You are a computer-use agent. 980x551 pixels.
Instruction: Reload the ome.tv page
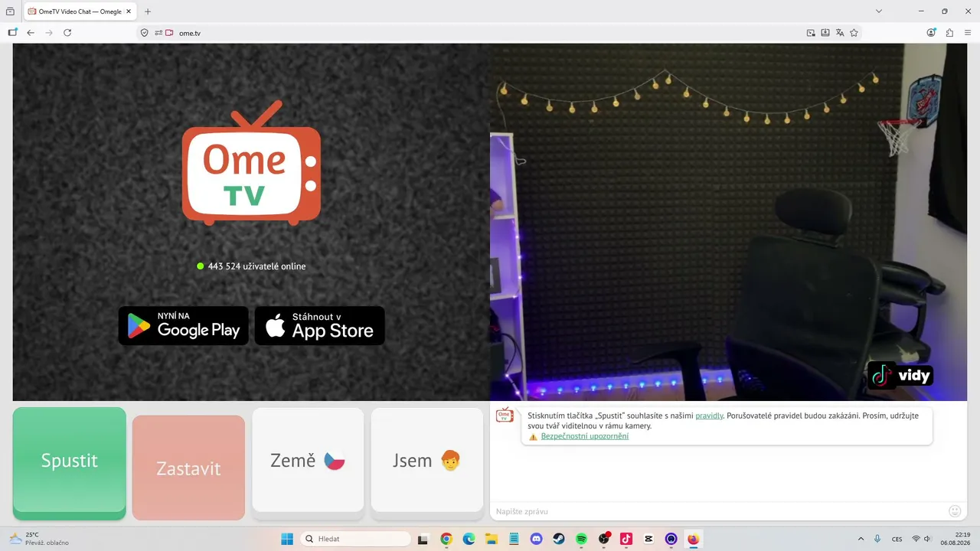67,33
